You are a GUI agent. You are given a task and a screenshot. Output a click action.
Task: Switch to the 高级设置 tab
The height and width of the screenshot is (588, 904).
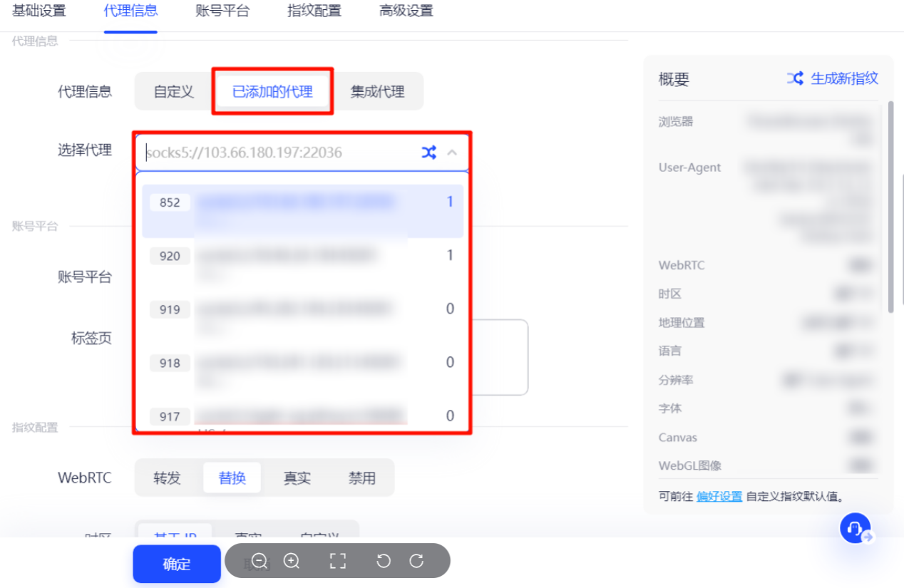pos(406,11)
